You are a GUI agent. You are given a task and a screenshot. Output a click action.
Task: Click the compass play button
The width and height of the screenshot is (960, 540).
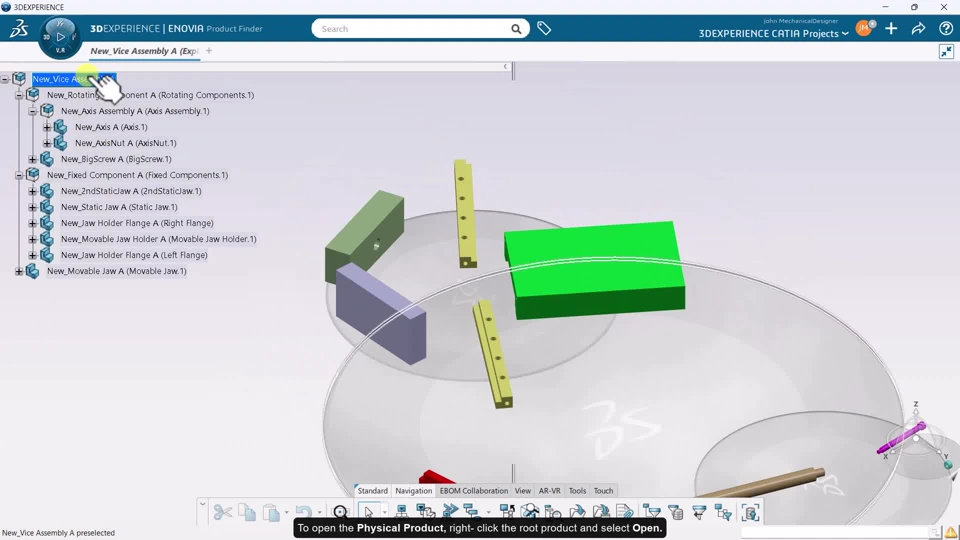60,37
